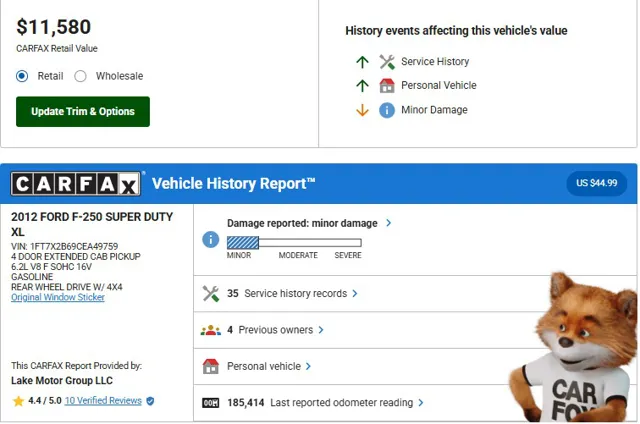Click the US $44.99 price badge
The height and width of the screenshot is (424, 640).
pos(596,183)
